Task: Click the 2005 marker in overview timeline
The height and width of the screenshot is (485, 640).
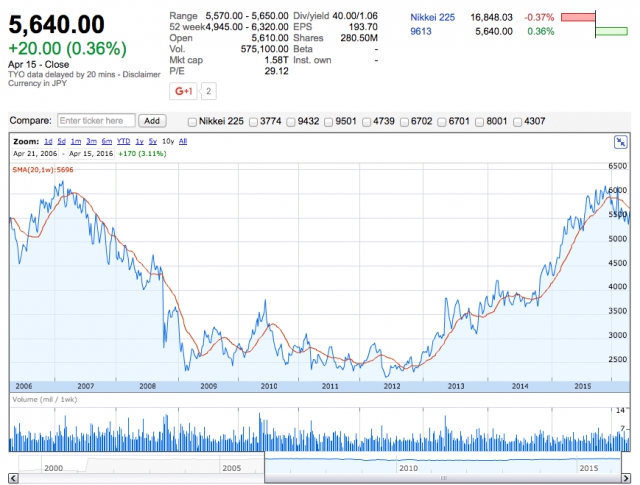Action: coord(231,468)
